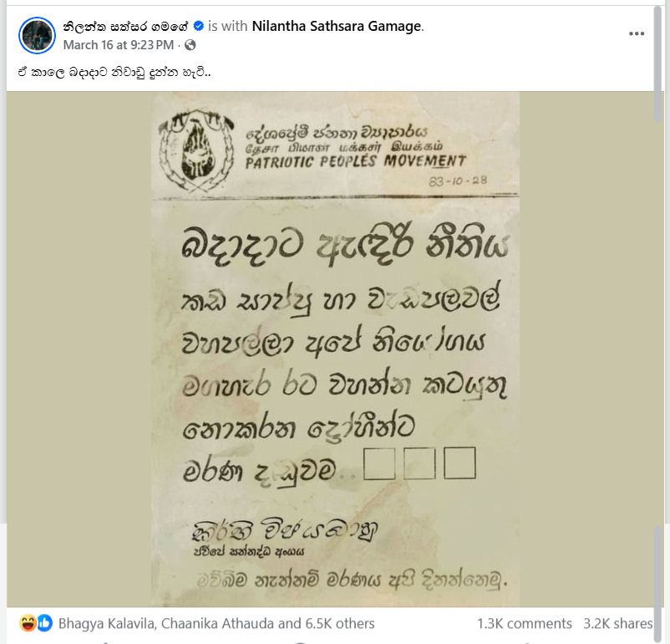Show reactions from Bhagya Kalavila and others
The height and width of the screenshot is (644, 670).
coord(216,623)
